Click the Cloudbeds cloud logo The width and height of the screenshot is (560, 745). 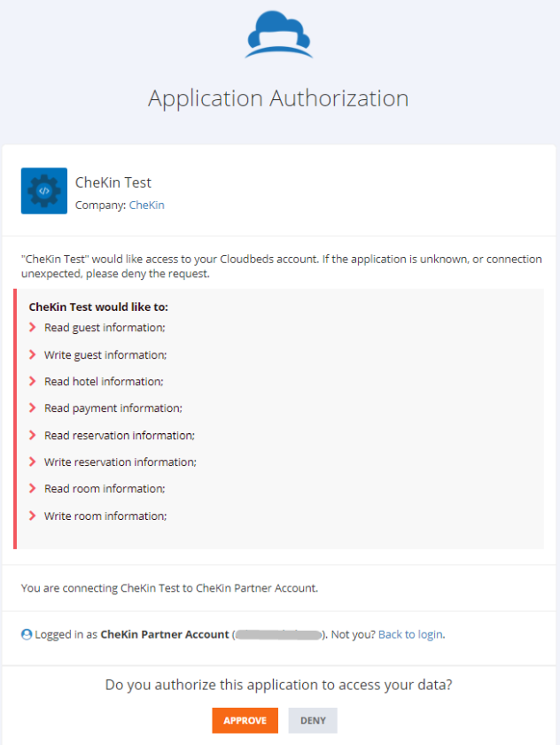(278, 35)
